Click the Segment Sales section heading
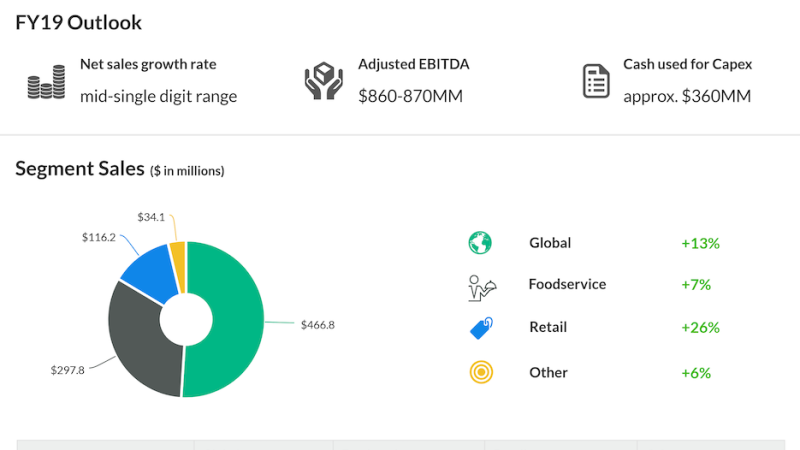The width and height of the screenshot is (800, 450). click(x=80, y=169)
